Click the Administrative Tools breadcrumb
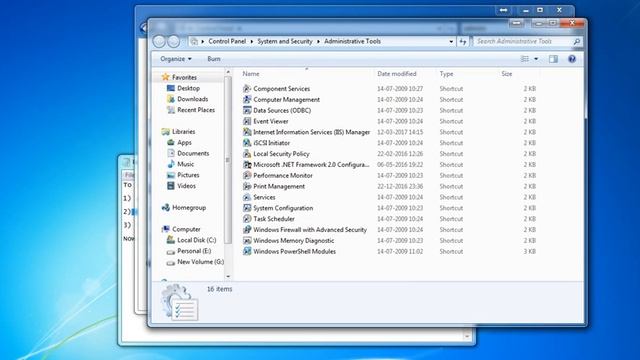 352,41
